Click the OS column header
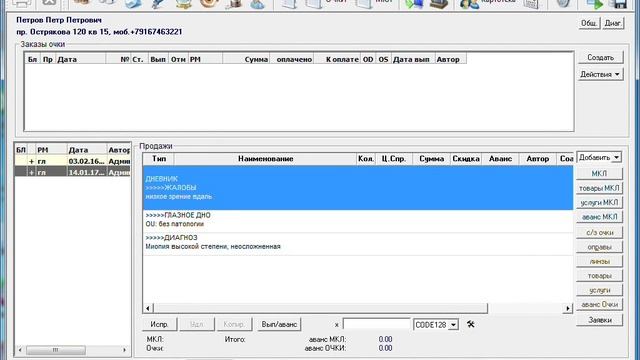This screenshot has width=640, height=360. click(383, 59)
